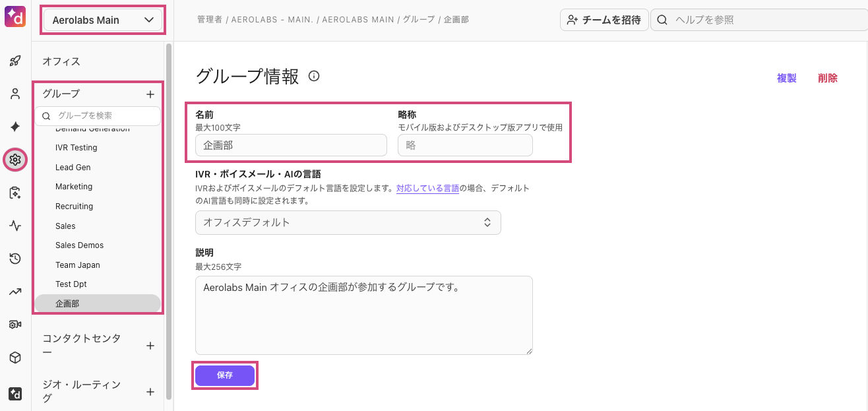Open the history clock icon
Viewport: 868px width, 411px height.
coord(15,259)
